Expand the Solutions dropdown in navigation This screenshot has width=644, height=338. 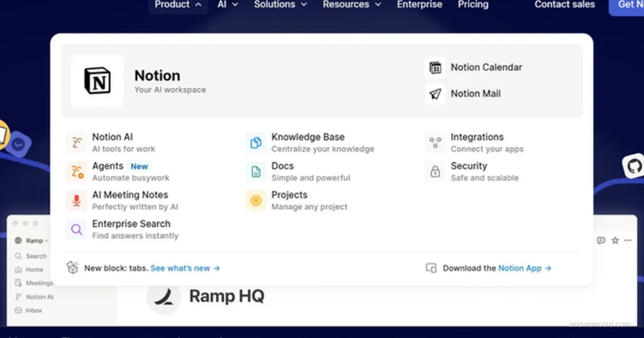click(x=280, y=4)
